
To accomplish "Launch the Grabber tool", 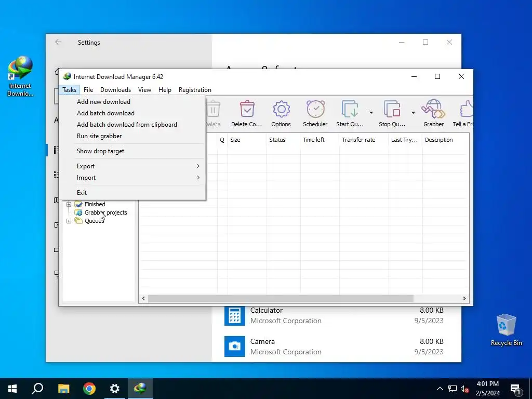I will coord(433,113).
